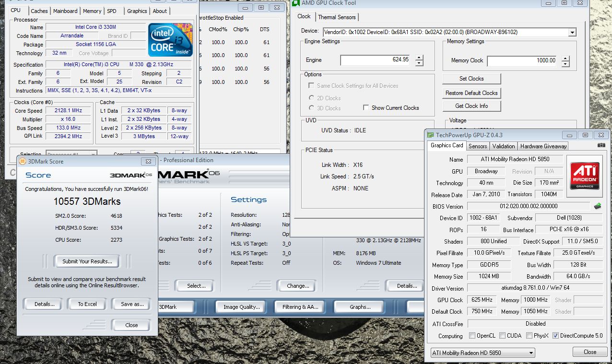612x364 pixels.
Task: Open the Sensors tab in GPU-Z
Action: coord(478,146)
